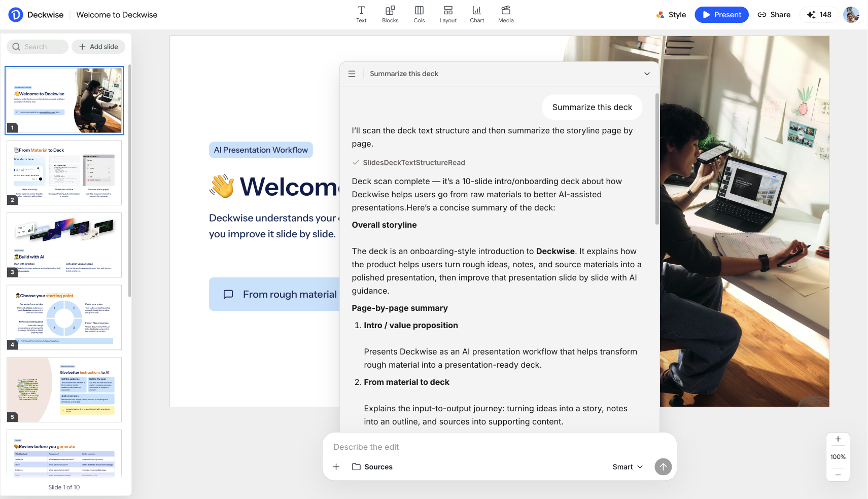Image resolution: width=868 pixels, height=499 pixels.
Task: Click the SlidesDeckTextStructureRead tool step
Action: pyautogui.click(x=409, y=163)
